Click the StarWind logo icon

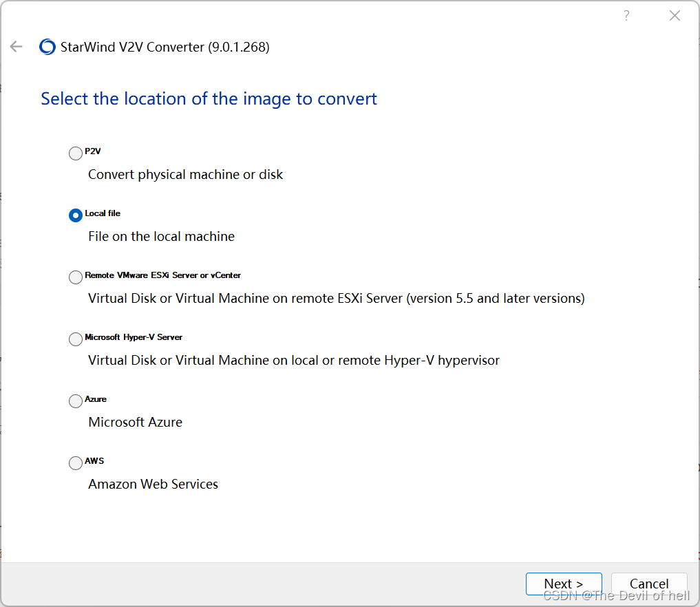47,47
